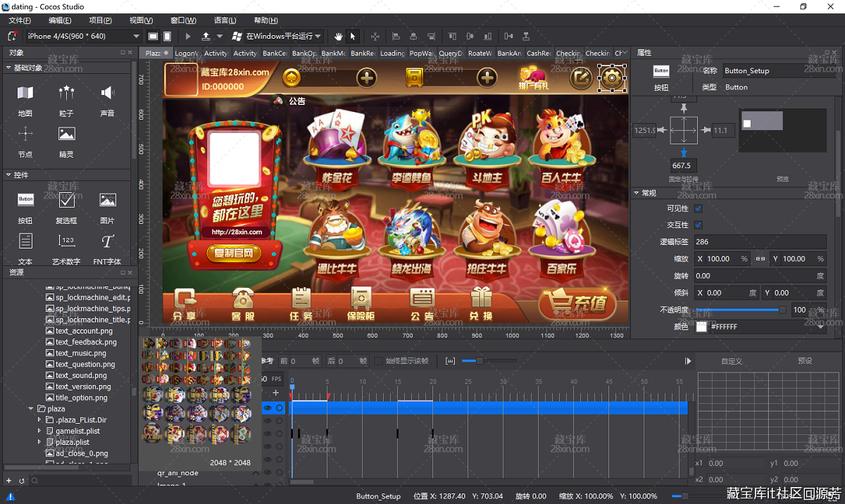Pick the FNT字体 font widget
The height and width of the screenshot is (504, 845).
pyautogui.click(x=107, y=241)
